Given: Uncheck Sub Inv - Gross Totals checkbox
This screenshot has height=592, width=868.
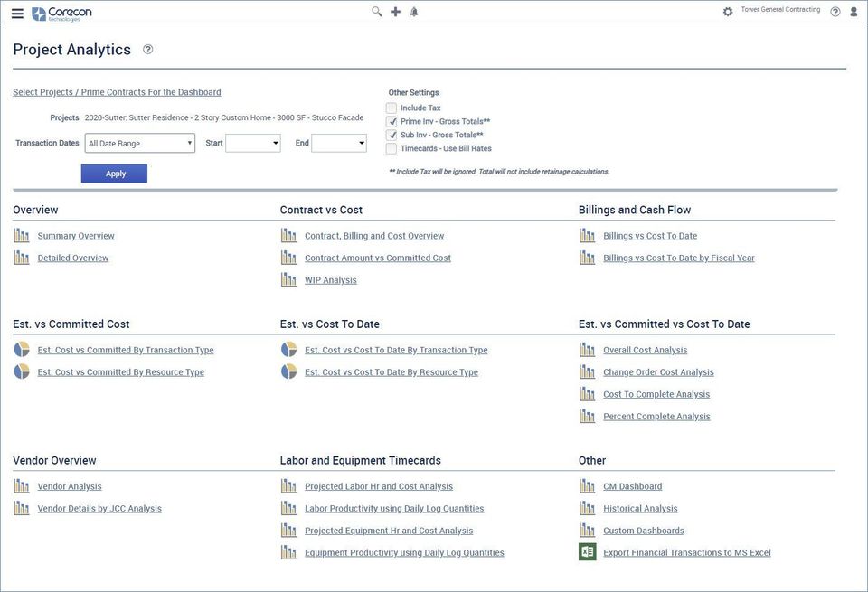Looking at the screenshot, I should tap(392, 135).
